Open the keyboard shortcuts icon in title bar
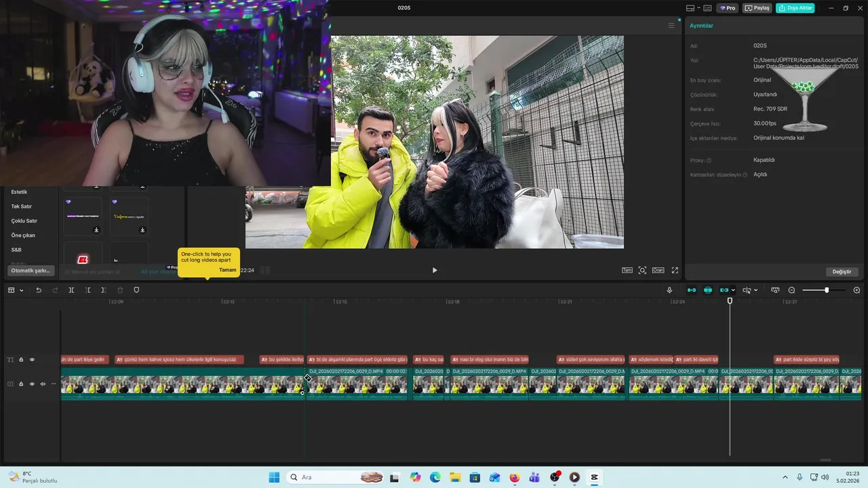The width and height of the screenshot is (868, 488). [707, 8]
